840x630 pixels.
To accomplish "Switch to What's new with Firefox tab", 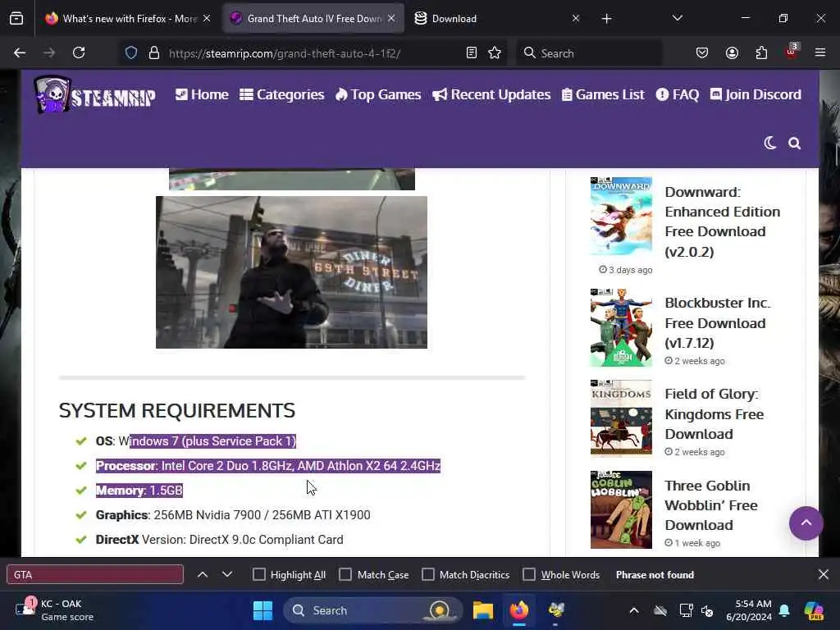I will pos(129,19).
